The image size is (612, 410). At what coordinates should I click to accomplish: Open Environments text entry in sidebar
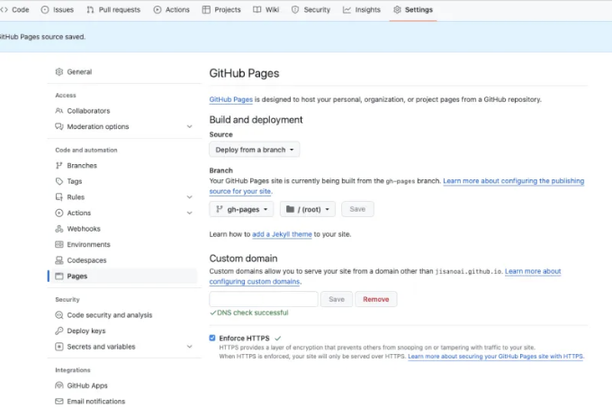point(89,244)
